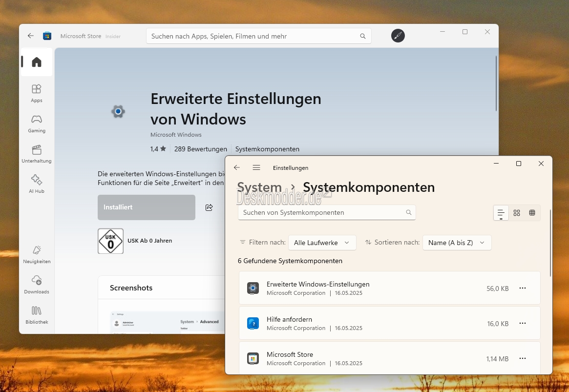The height and width of the screenshot is (392, 569).
Task: Click the USK Ab 0 Jahren label
Action: 149,241
